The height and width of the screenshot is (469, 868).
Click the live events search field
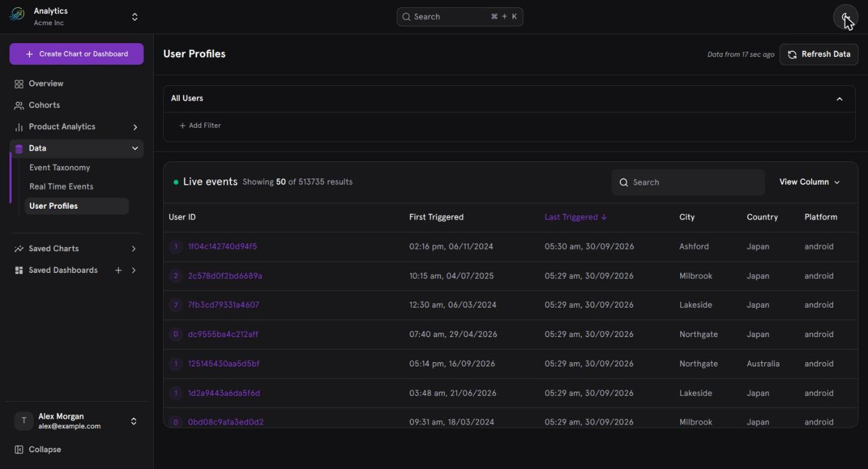688,182
